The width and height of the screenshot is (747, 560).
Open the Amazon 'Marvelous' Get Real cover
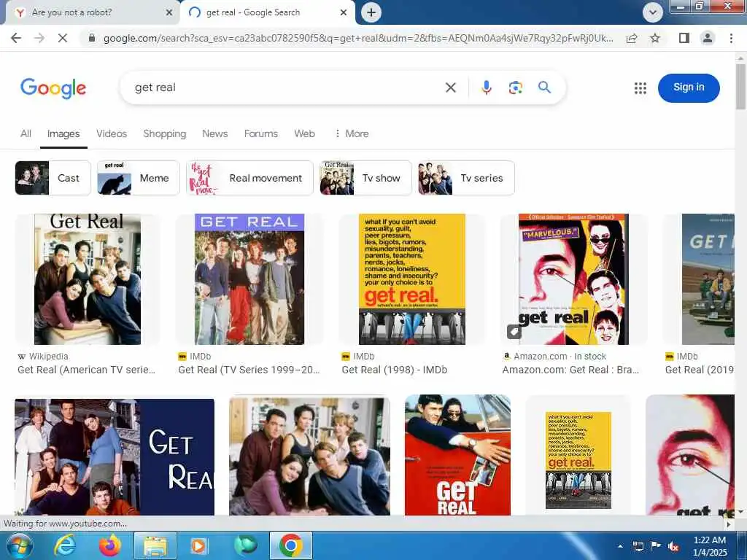tap(573, 279)
